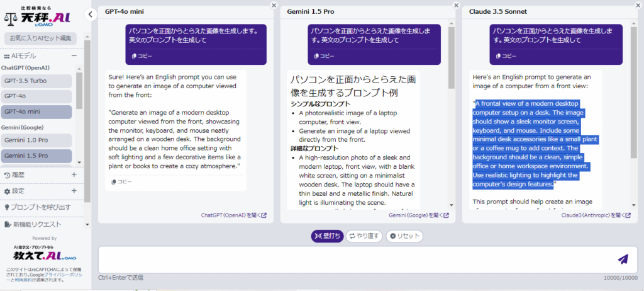
Task: Toggle the GPT-3.5 Turbo model
Action: (36, 81)
